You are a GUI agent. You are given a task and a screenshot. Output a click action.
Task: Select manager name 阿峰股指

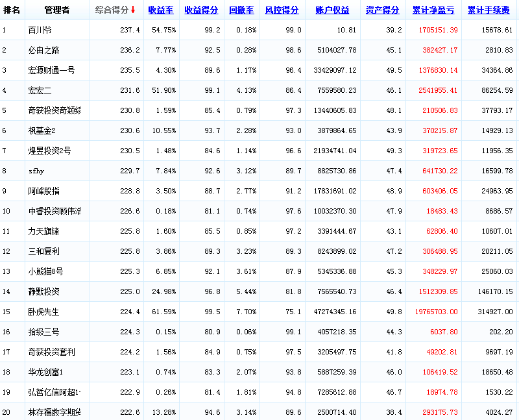[x=43, y=191]
